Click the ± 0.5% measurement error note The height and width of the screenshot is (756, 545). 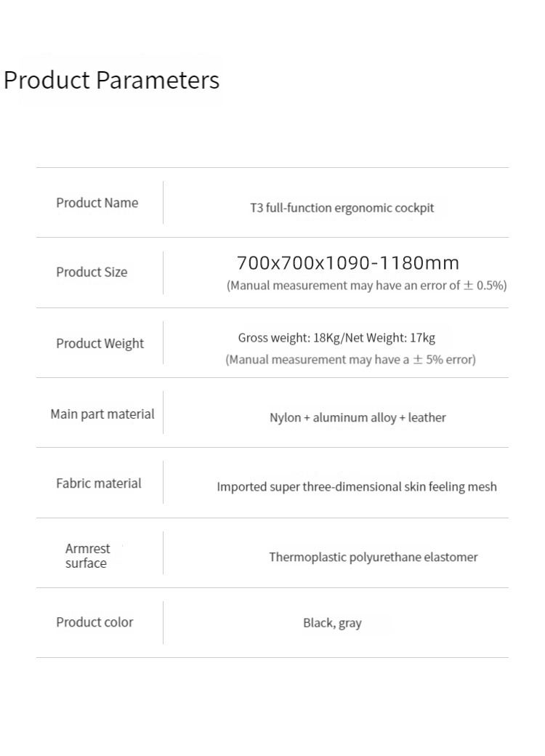click(366, 286)
